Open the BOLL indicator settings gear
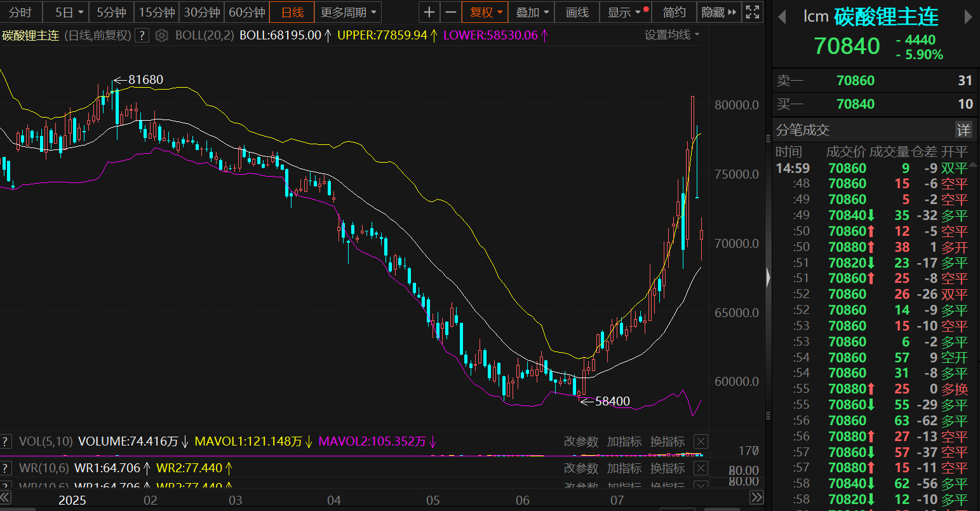 pos(162,36)
